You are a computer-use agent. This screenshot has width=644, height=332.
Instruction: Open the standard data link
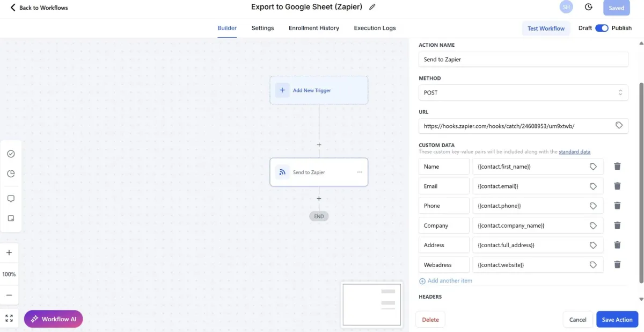pyautogui.click(x=574, y=152)
